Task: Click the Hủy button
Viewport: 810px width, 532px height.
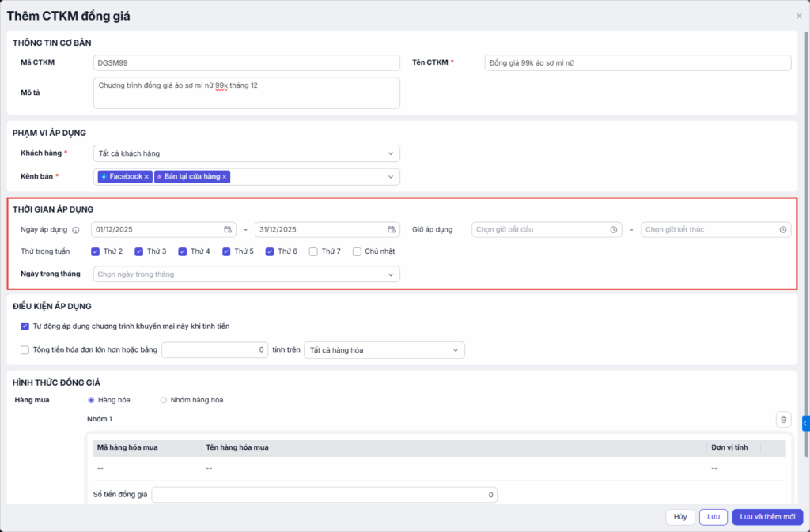Action: 679,517
